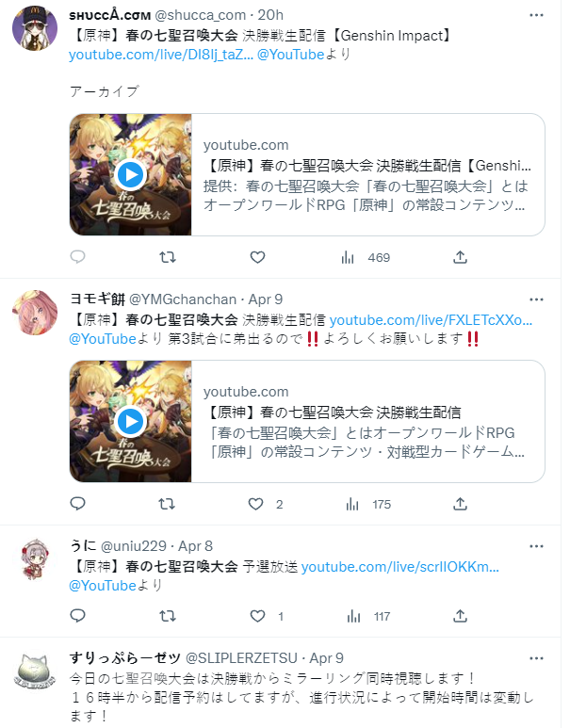The image size is (570, 728).
Task: Open more options for YMGchanchan tweet
Action: [x=536, y=299]
